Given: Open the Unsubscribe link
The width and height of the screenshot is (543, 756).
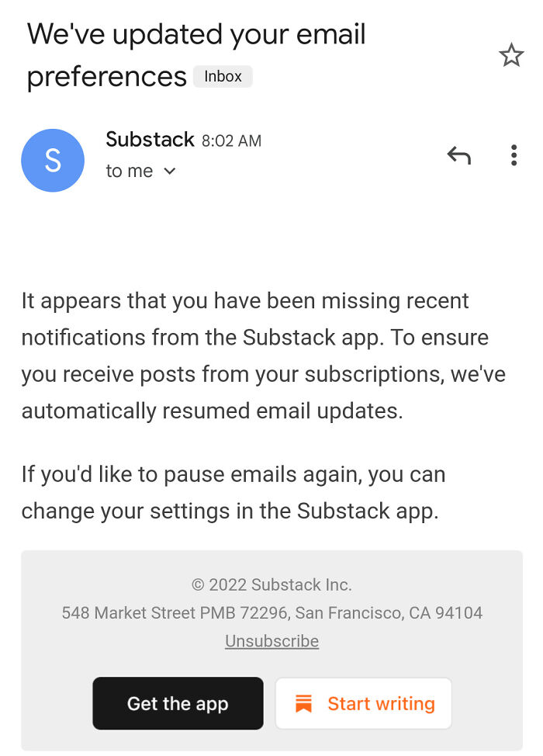Looking at the screenshot, I should [x=271, y=640].
